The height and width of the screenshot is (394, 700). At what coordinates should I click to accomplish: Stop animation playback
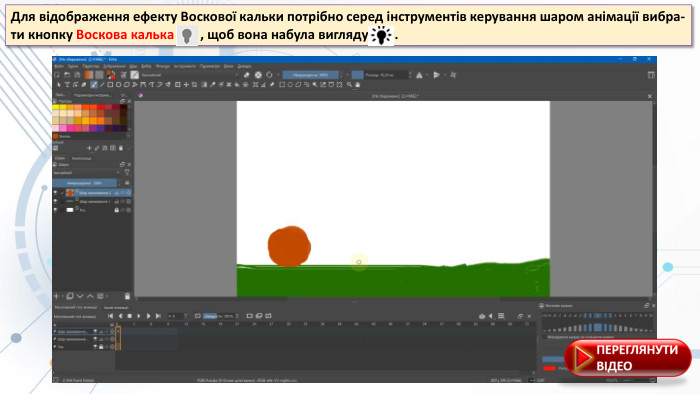(x=129, y=316)
